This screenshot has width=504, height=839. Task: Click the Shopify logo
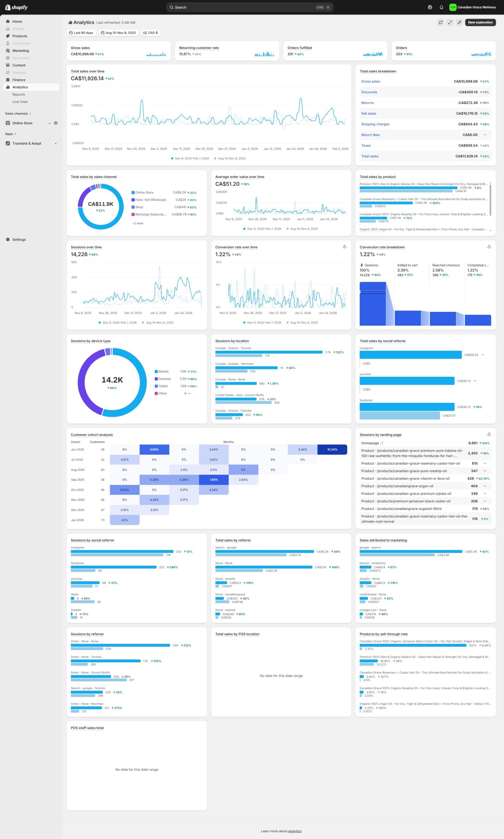(x=16, y=7)
